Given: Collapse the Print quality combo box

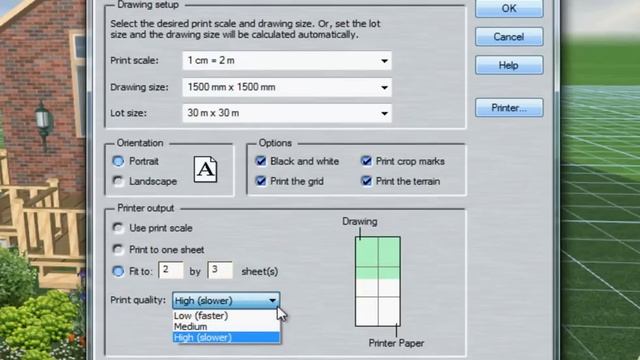Looking at the screenshot, I should click(226, 301).
